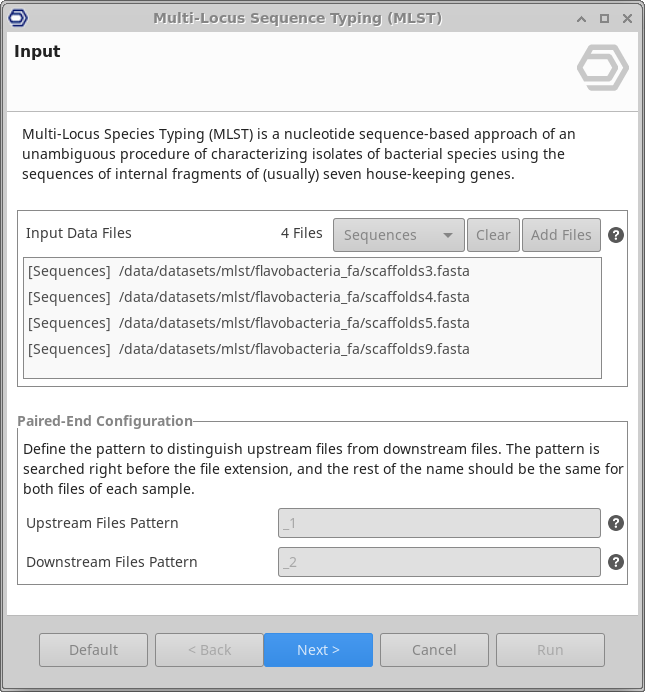
Task: Click the Upstream Files Pattern help icon
Action: pos(616,523)
